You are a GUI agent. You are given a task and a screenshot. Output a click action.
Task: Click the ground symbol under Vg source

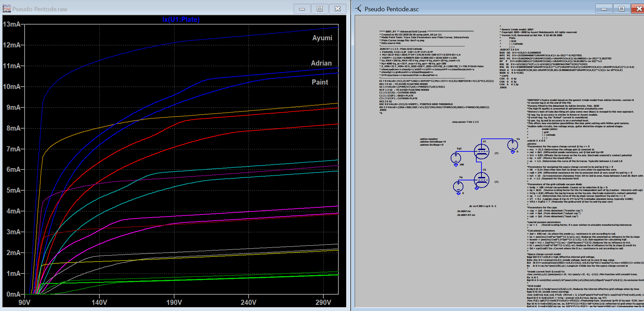458,194
